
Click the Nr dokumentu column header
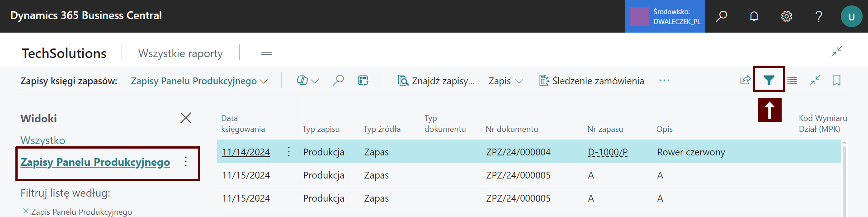click(x=512, y=129)
